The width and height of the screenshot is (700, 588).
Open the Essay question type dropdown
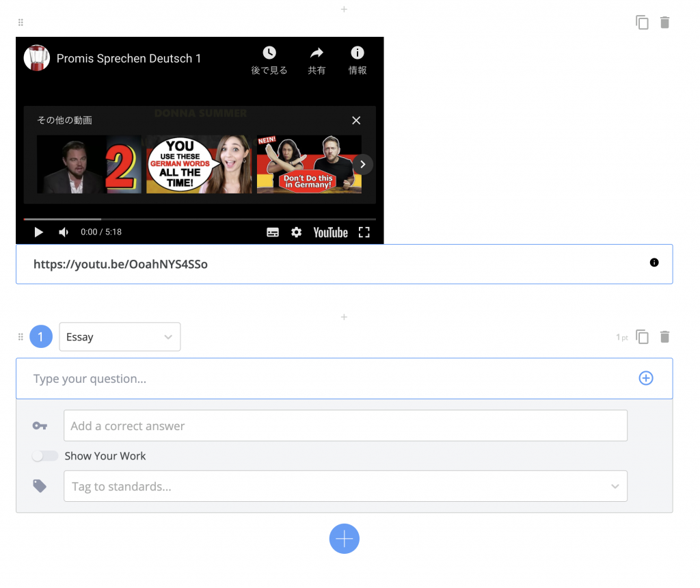120,336
